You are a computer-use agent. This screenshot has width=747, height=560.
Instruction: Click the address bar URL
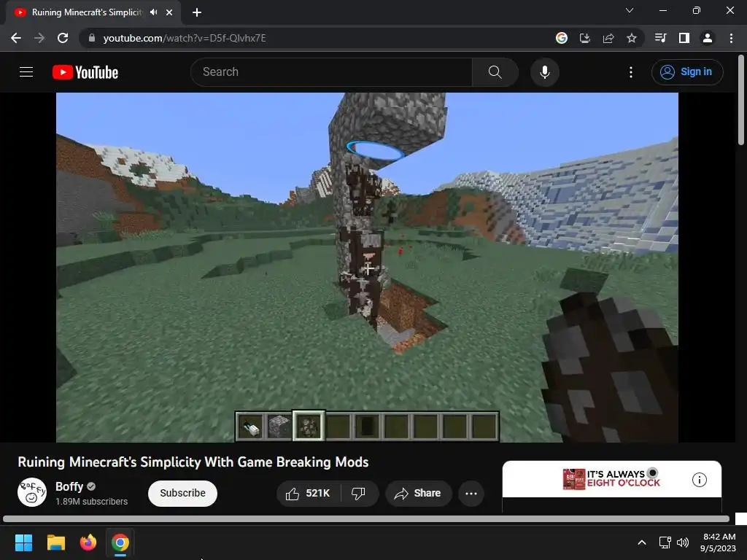[x=185, y=38]
